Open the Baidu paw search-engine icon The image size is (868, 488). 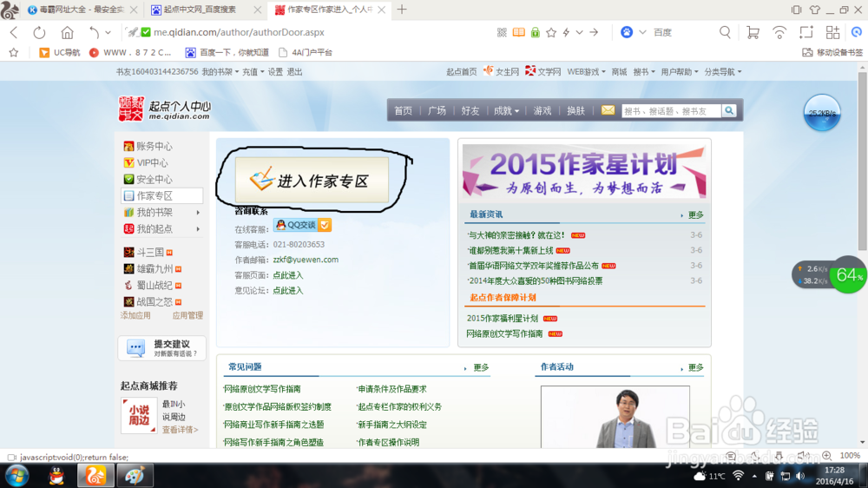coord(627,33)
